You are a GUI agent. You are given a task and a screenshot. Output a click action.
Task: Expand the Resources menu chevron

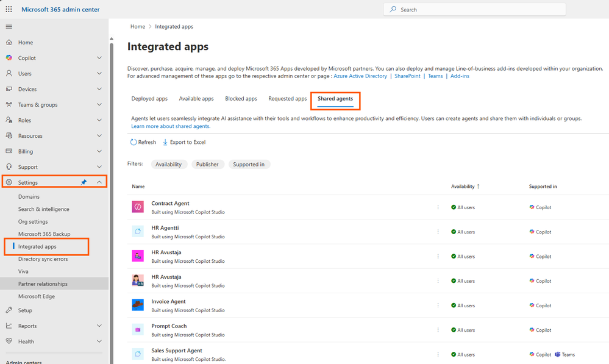99,135
